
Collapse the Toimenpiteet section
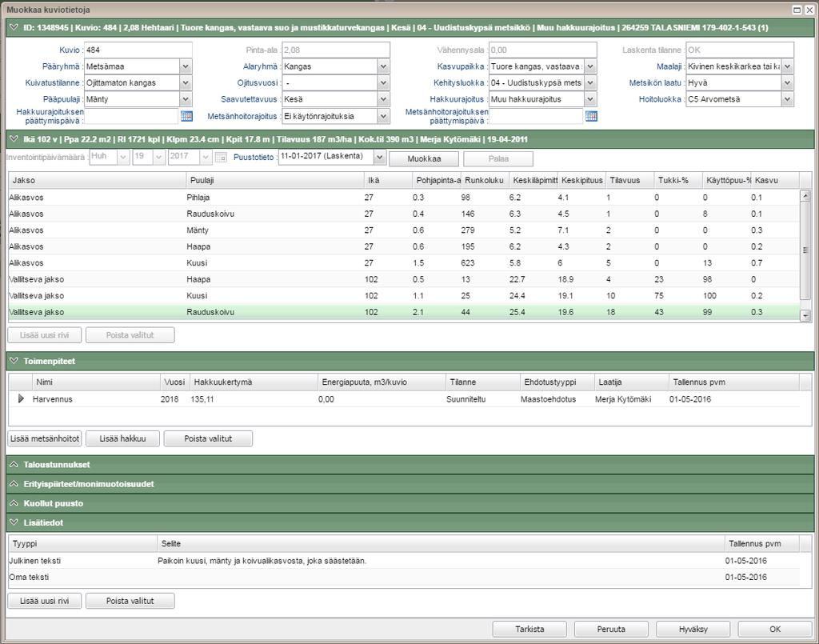click(14, 361)
